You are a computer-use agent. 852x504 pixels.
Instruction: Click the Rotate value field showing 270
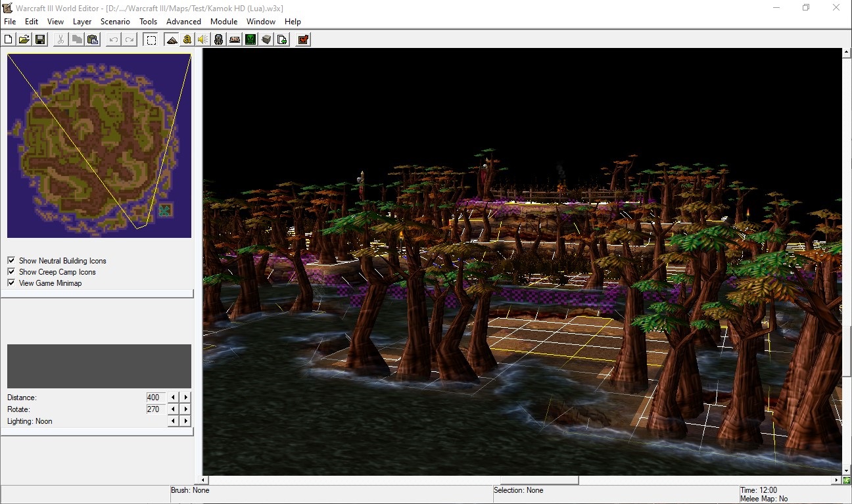(x=156, y=409)
